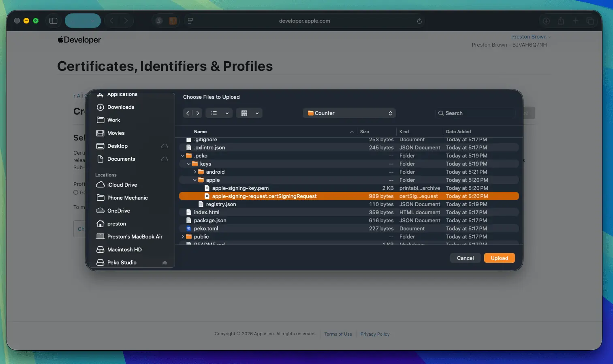Select the package.json file

pos(349,221)
